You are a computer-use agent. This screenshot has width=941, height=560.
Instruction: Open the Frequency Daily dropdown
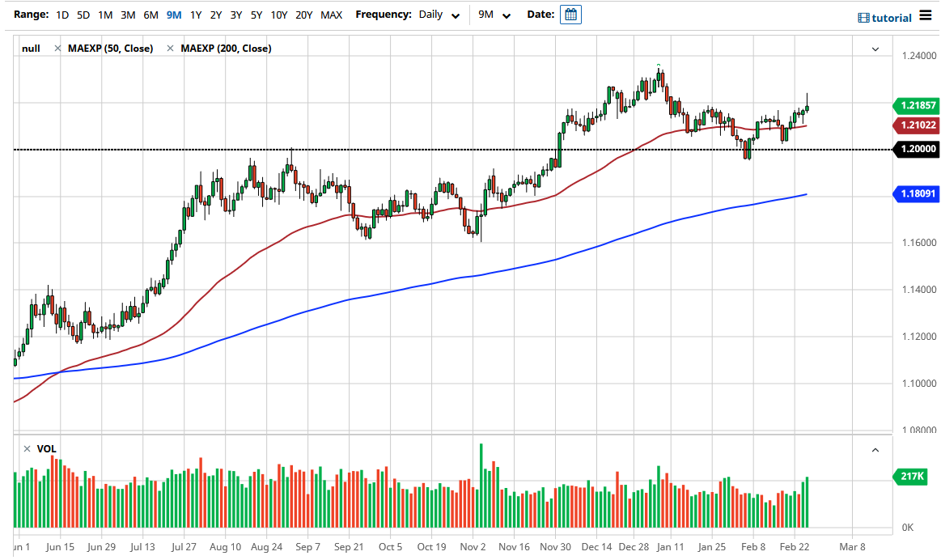click(439, 15)
